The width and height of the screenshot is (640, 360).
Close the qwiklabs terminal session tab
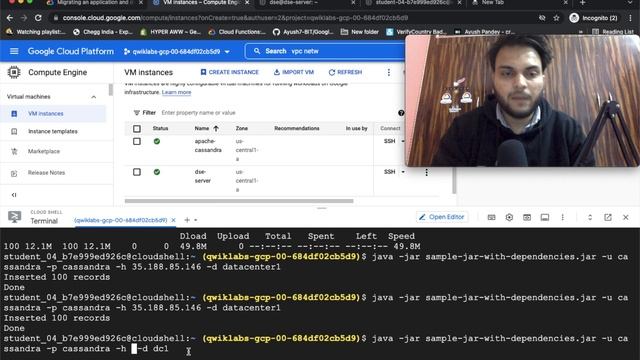tap(173, 220)
